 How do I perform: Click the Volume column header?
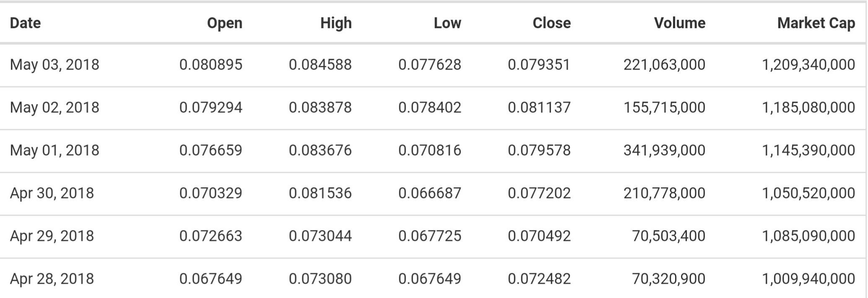pyautogui.click(x=679, y=23)
